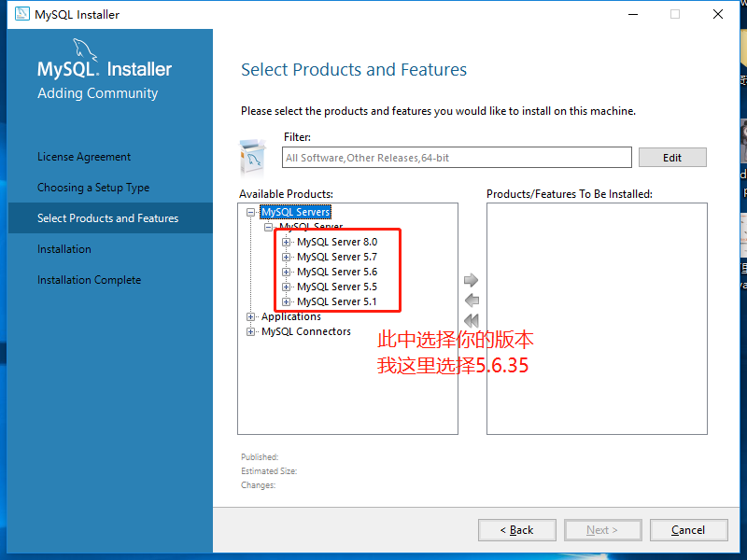Select the MySQL Connectors tree item
The width and height of the screenshot is (747, 560).
point(306,331)
